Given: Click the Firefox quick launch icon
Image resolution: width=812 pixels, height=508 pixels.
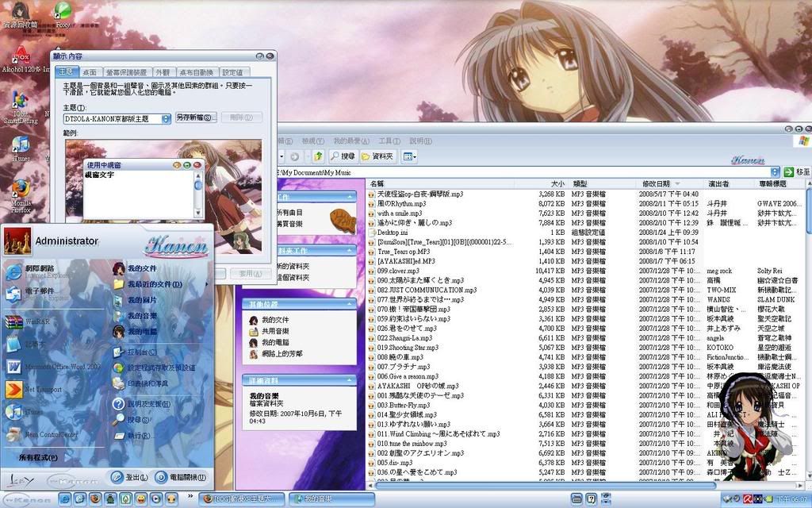Looking at the screenshot, I should (x=95, y=499).
